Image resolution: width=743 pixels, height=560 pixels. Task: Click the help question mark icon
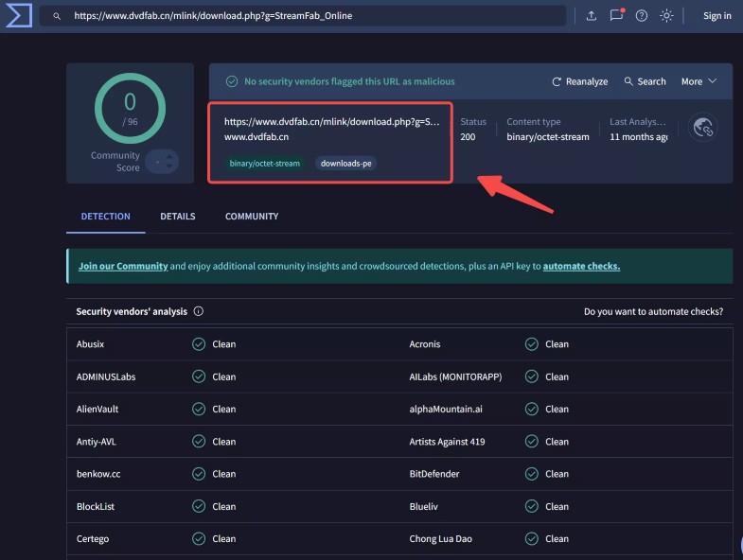642,16
